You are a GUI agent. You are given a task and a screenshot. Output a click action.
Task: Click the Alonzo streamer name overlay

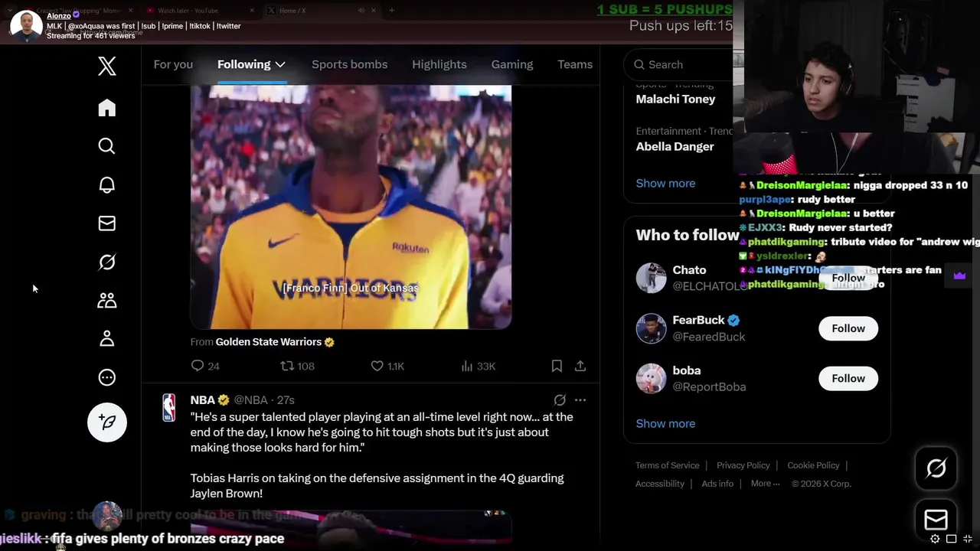click(58, 15)
